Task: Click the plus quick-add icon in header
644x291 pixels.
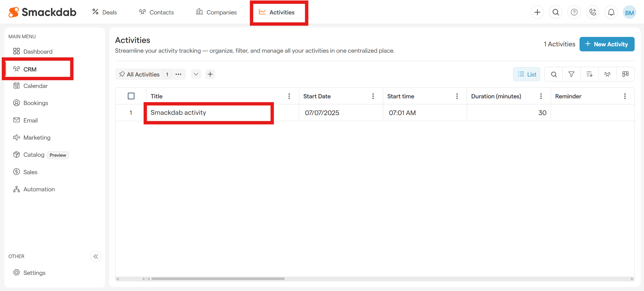Action: click(537, 12)
